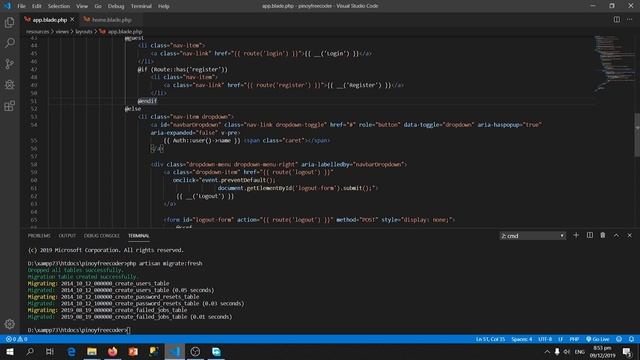Open PowerPoint from the taskbar
This screenshot has height=360, width=640.
(133, 351)
